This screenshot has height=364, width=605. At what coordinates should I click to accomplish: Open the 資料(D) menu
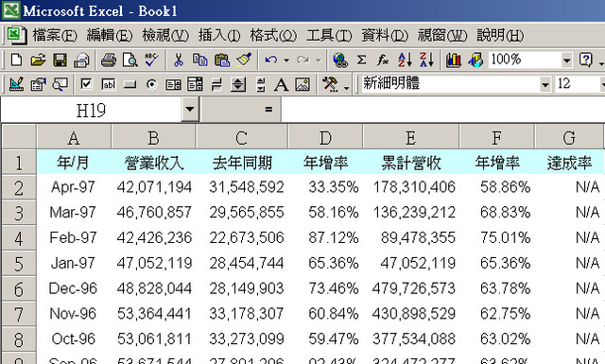tap(385, 36)
